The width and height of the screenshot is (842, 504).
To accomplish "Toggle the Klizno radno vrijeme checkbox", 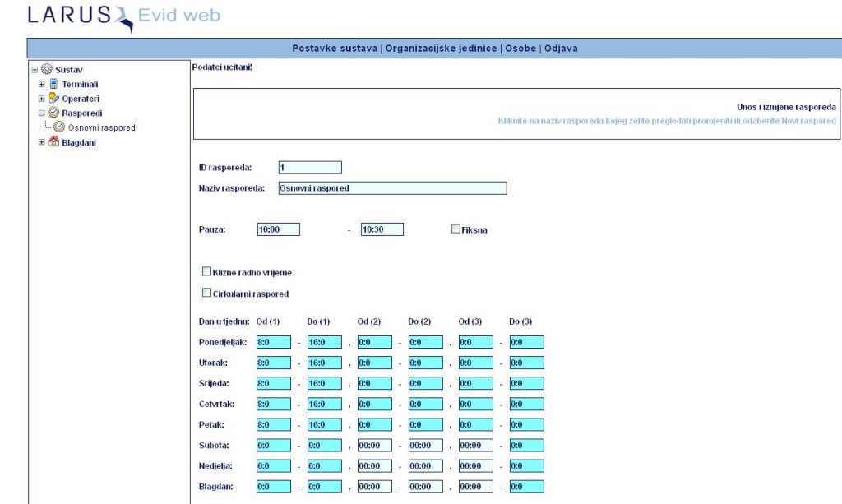I will [x=206, y=271].
